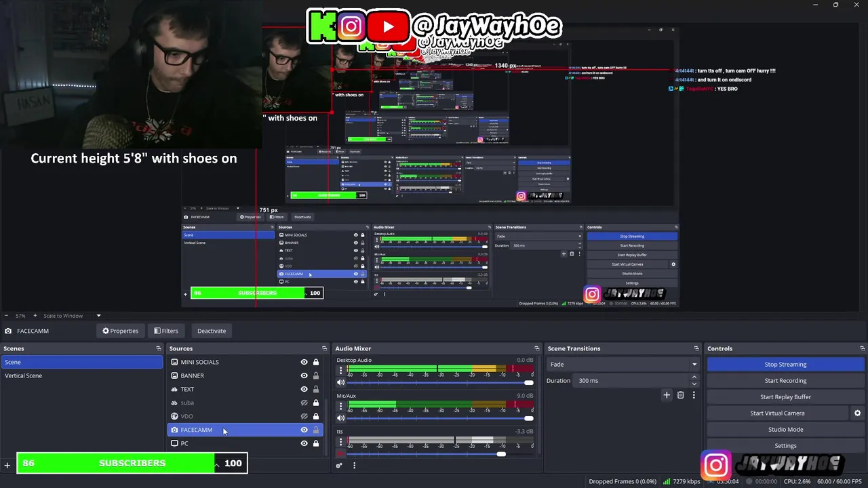The image size is (868, 488).
Task: Open Mic/Aux three-dot options menu
Action: point(340,406)
